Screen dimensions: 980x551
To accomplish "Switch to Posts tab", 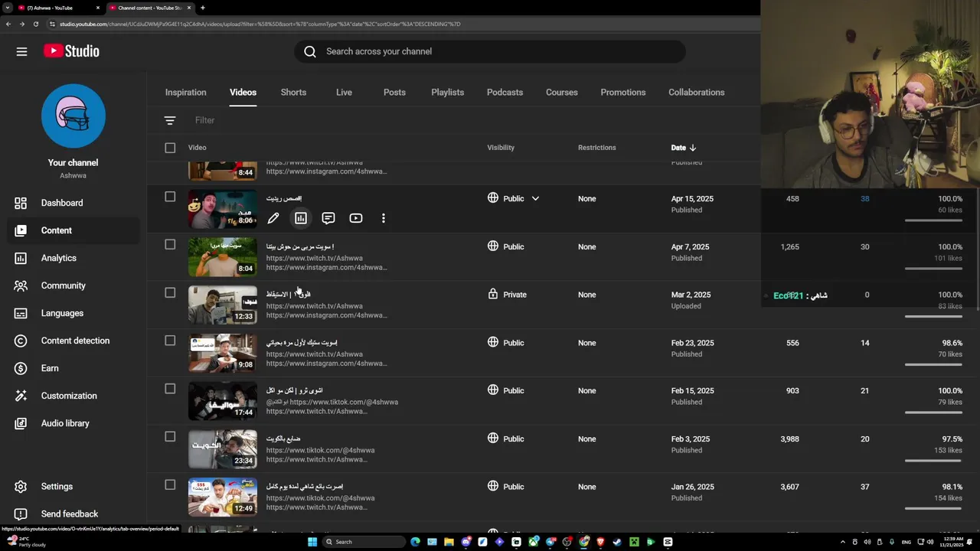I will coord(394,93).
